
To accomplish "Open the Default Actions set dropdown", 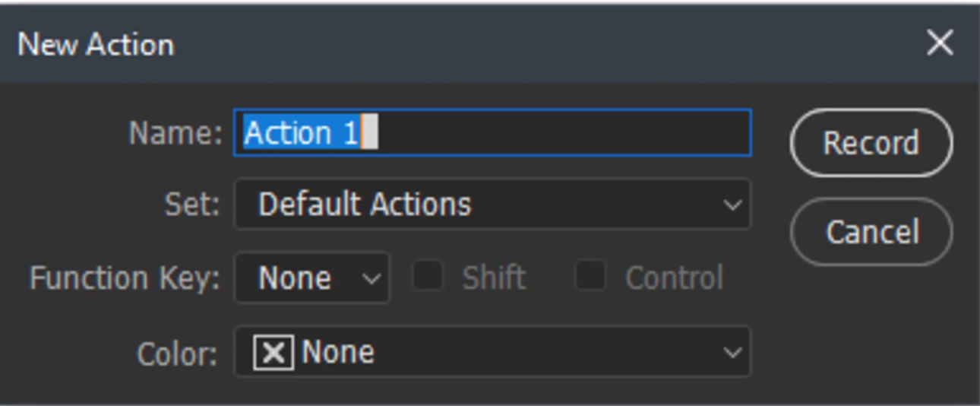I will point(491,205).
